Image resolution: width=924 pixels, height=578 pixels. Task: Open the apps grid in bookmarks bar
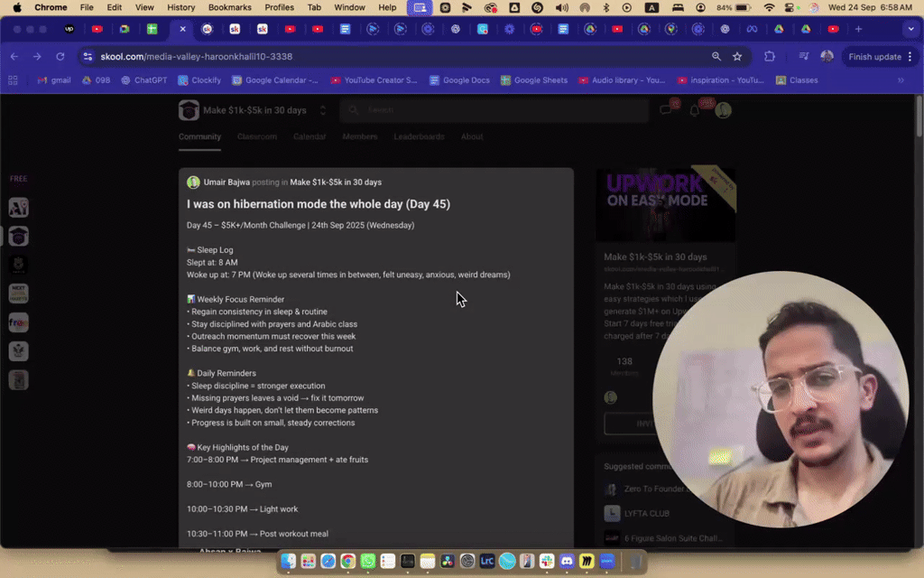click(x=13, y=80)
